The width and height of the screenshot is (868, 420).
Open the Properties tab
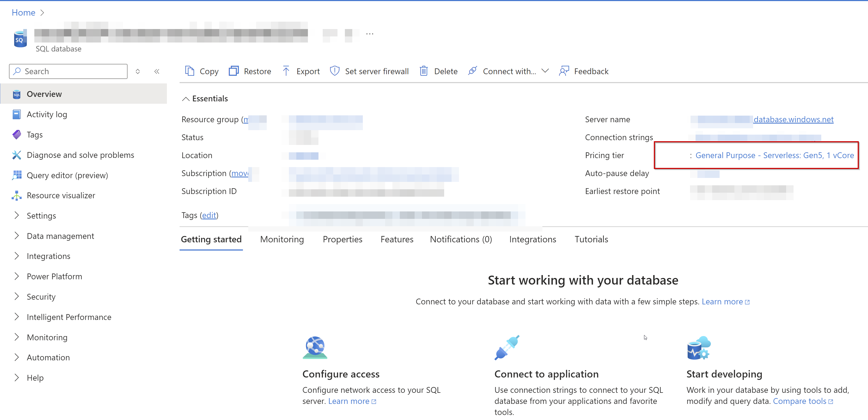point(342,239)
